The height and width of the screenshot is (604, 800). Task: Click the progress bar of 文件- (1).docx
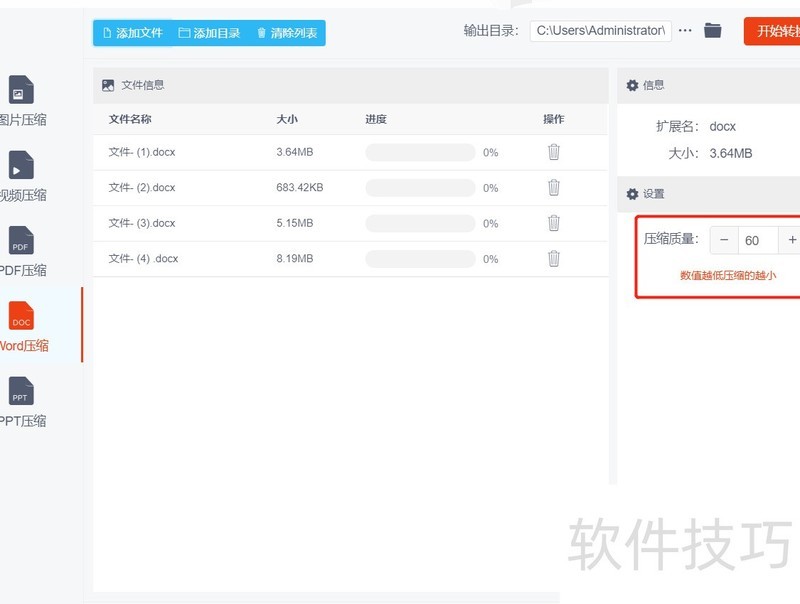coord(420,153)
